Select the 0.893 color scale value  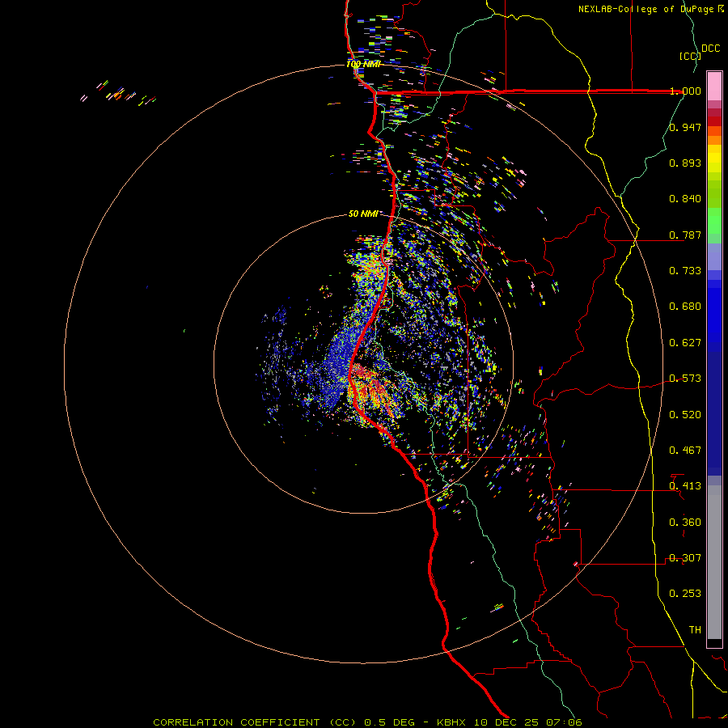[685, 163]
